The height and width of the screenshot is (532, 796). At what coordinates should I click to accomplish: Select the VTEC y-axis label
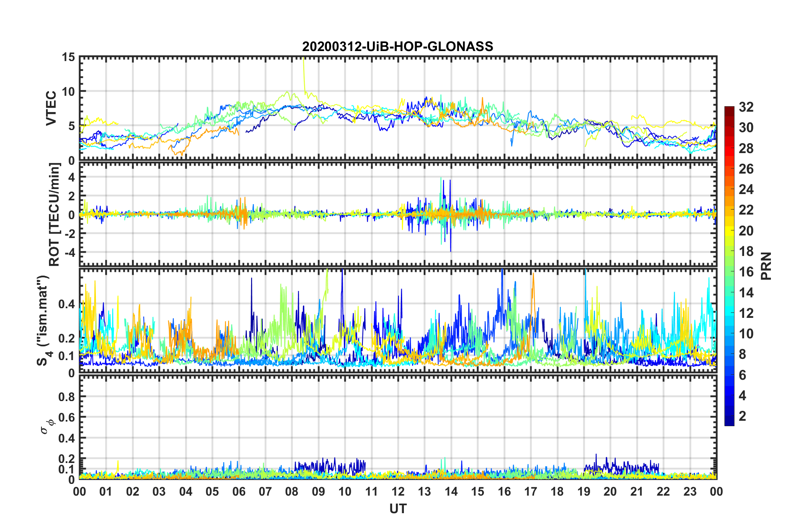(51, 108)
